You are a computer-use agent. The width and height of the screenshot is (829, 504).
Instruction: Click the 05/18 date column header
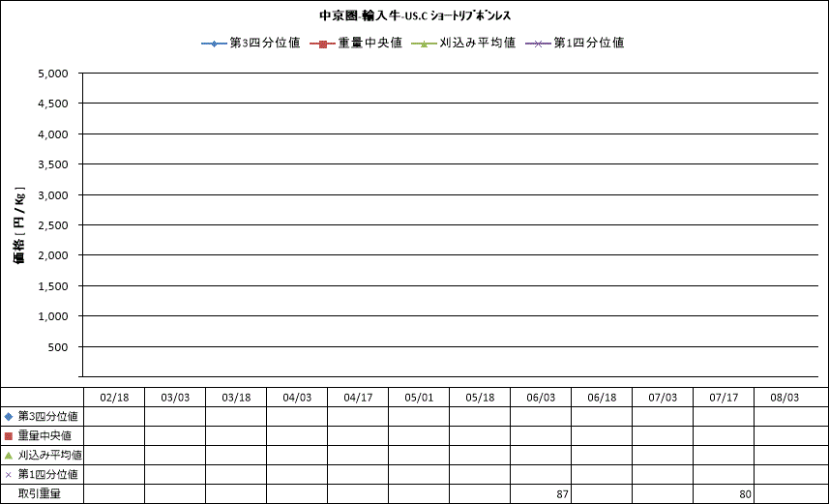coord(480,398)
